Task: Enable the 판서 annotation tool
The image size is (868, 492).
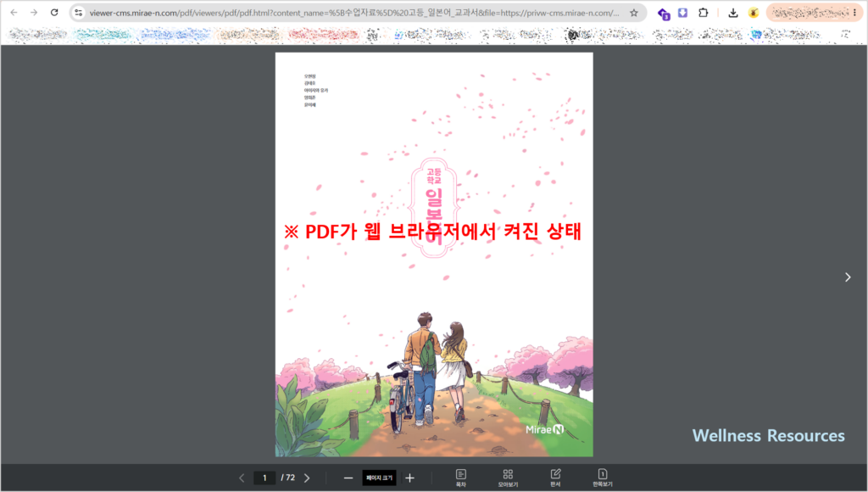Action: tap(555, 478)
